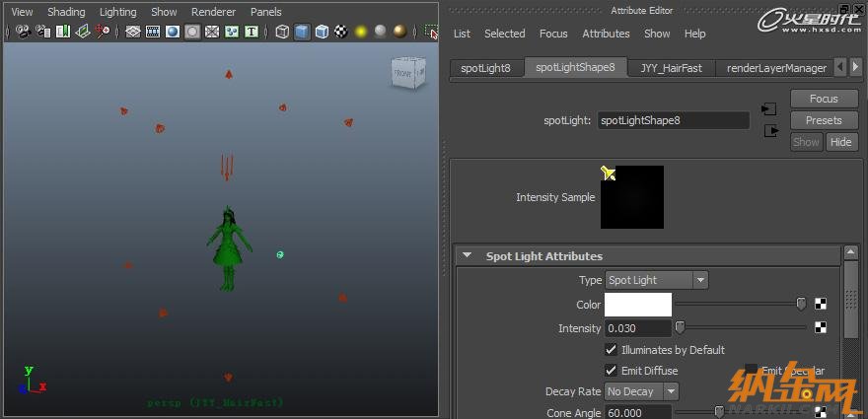Click the white Color swatch
Image resolution: width=868 pixels, height=419 pixels.
[638, 305]
